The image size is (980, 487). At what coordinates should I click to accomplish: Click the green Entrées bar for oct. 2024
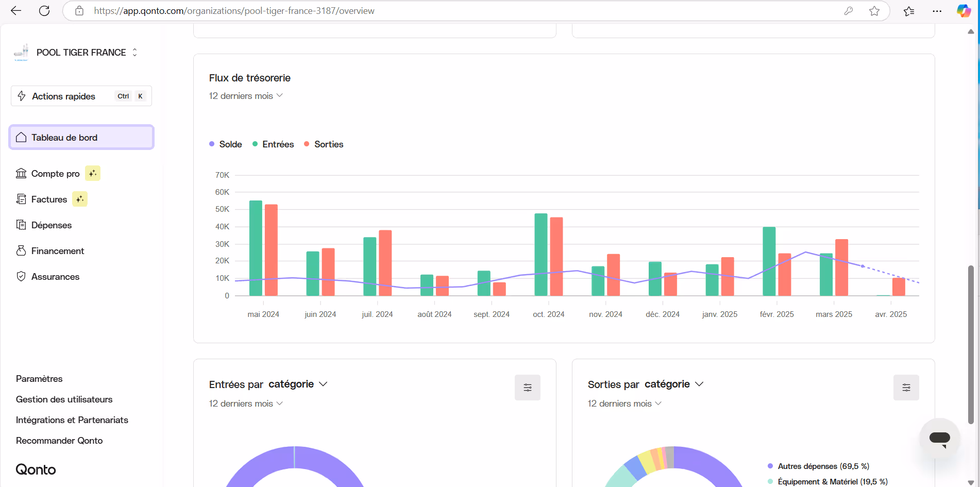541,255
